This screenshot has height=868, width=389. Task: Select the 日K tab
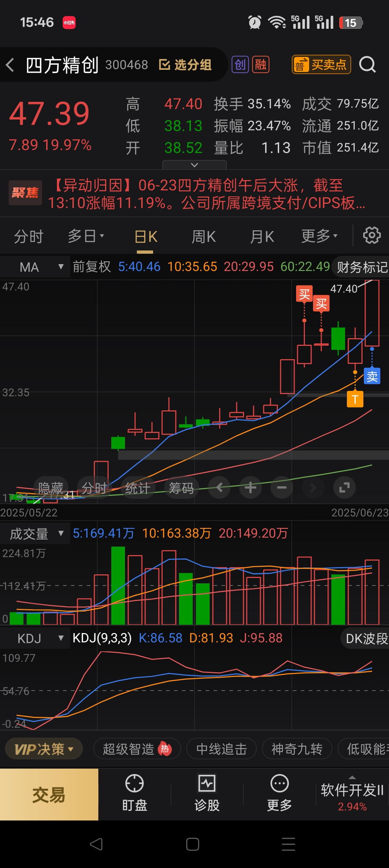[x=146, y=237]
